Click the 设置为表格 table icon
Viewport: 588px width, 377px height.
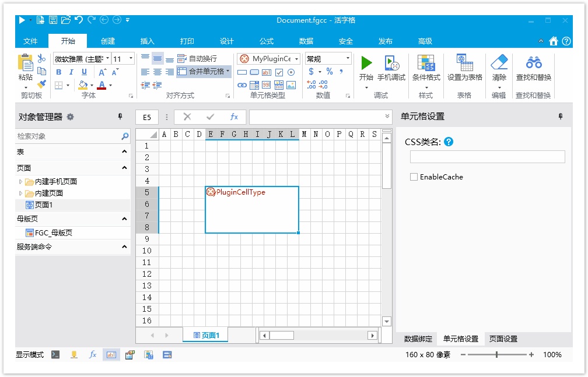click(464, 62)
